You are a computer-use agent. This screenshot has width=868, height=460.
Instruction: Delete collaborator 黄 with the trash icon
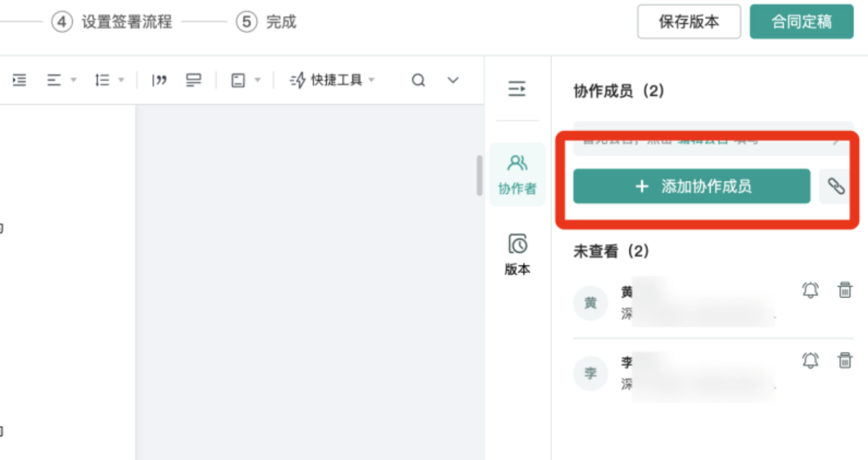pos(845,290)
